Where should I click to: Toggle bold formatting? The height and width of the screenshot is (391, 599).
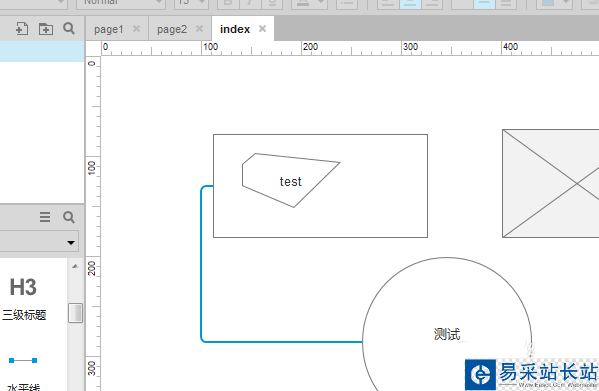click(228, 3)
